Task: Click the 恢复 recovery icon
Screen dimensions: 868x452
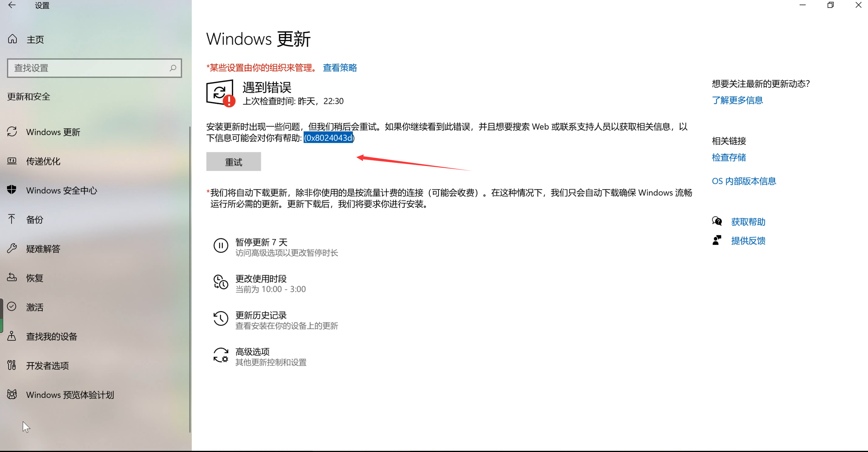Action: (12, 277)
